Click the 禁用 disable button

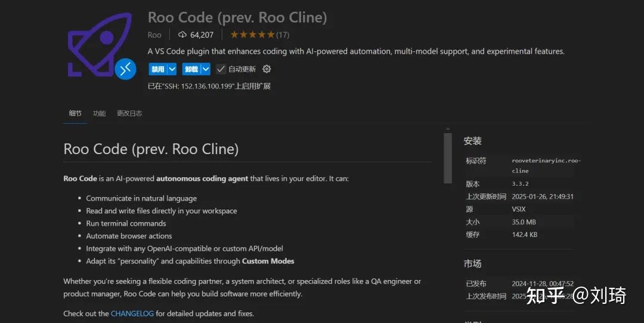pyautogui.click(x=157, y=69)
